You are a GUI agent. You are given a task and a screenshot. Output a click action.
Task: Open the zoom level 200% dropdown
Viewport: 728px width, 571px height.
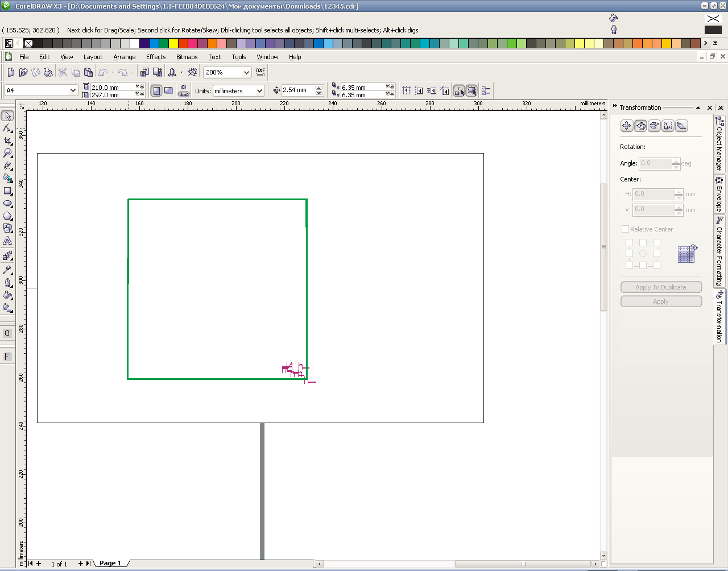coord(246,72)
